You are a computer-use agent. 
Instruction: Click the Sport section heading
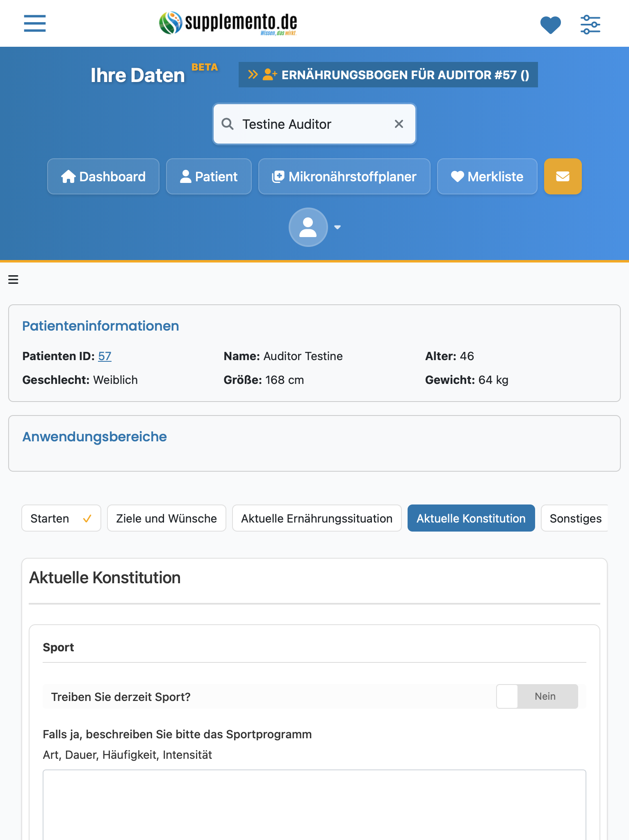pyautogui.click(x=59, y=647)
